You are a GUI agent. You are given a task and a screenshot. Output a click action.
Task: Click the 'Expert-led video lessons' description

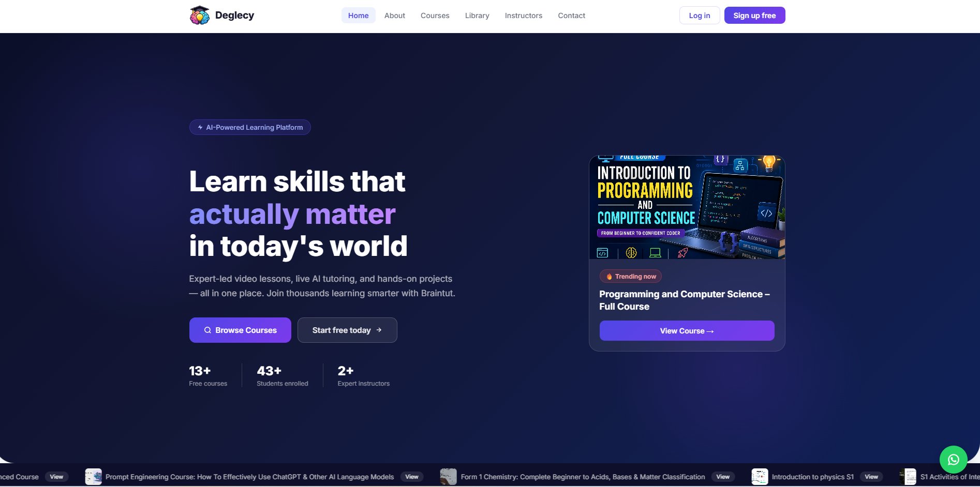pos(322,286)
